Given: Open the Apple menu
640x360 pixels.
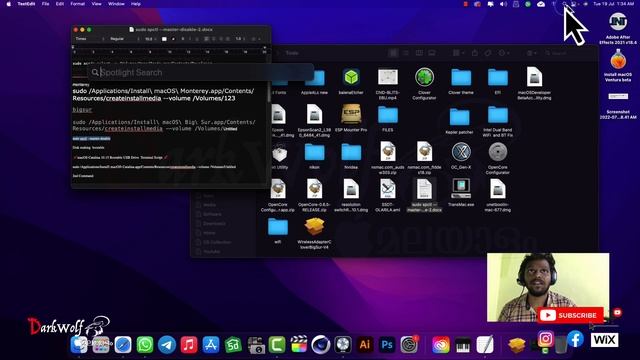Looking at the screenshot, I should [8, 4].
